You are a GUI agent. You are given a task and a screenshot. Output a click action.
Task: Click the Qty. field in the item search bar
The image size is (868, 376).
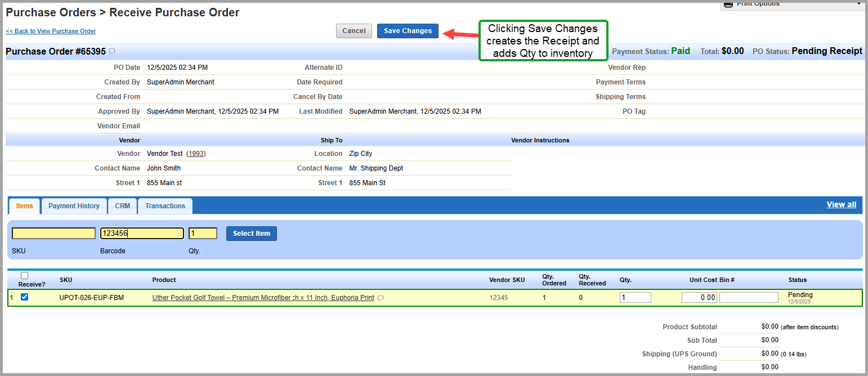point(203,234)
